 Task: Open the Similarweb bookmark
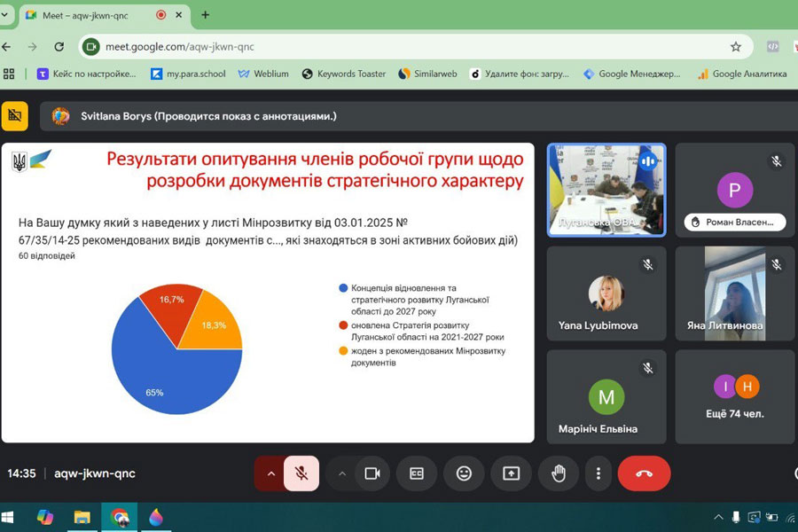[427, 74]
